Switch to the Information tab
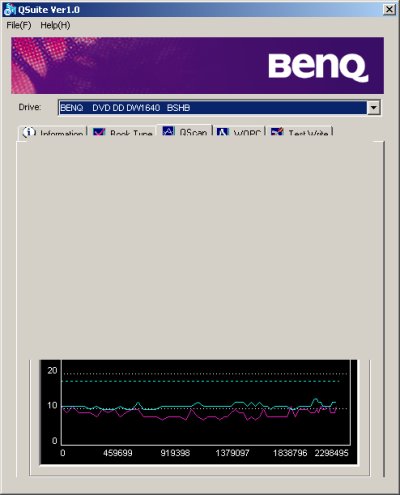The width and height of the screenshot is (400, 495). pyautogui.click(x=53, y=132)
